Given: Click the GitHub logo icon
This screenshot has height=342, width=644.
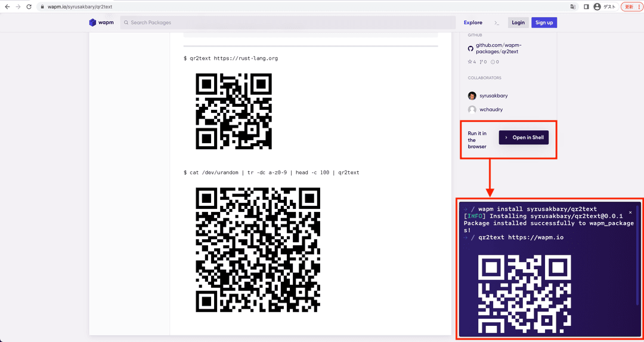Looking at the screenshot, I should [470, 48].
